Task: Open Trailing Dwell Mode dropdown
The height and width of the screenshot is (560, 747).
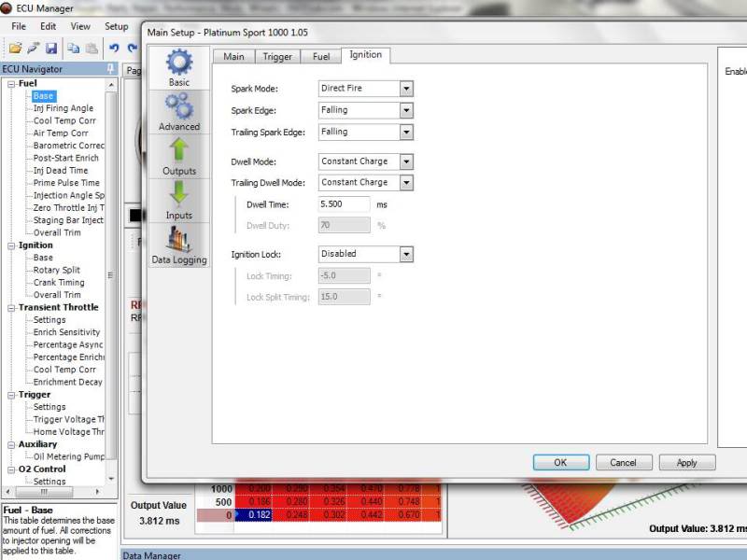Action: [406, 182]
